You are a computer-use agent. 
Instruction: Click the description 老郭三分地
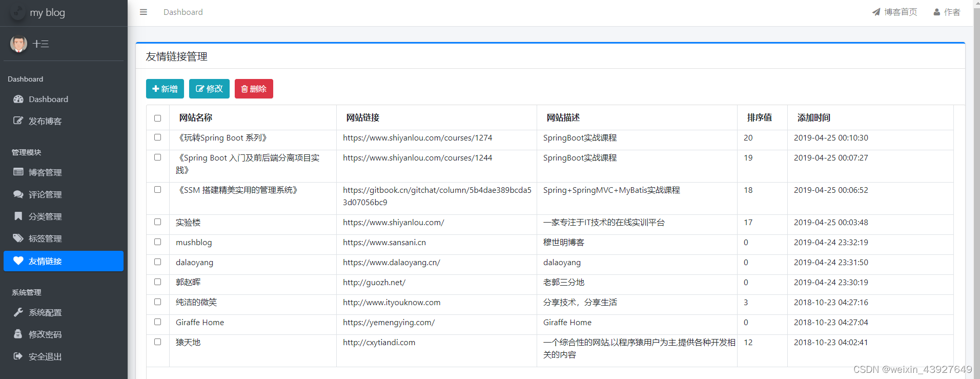(x=564, y=282)
